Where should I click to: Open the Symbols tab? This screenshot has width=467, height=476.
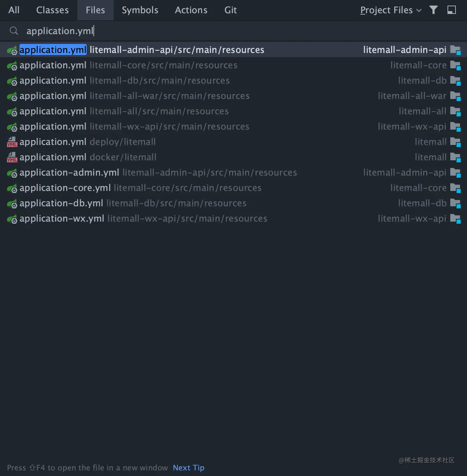[x=140, y=10]
